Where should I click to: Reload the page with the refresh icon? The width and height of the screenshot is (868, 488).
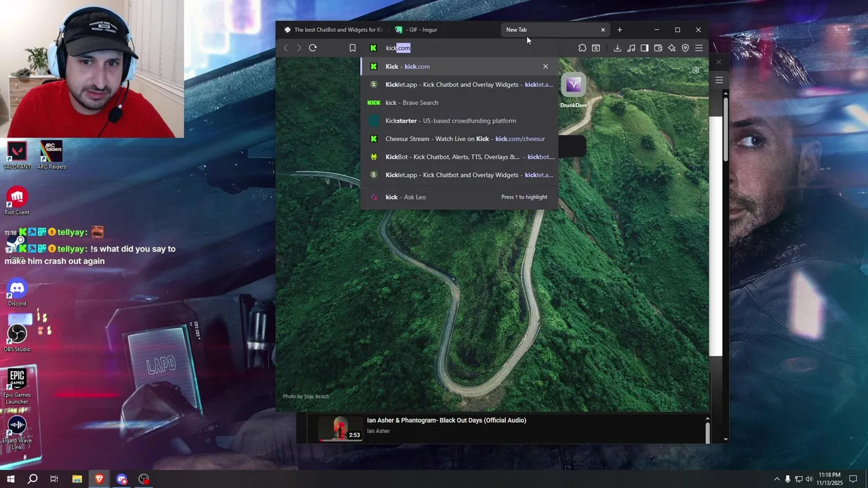tap(313, 48)
